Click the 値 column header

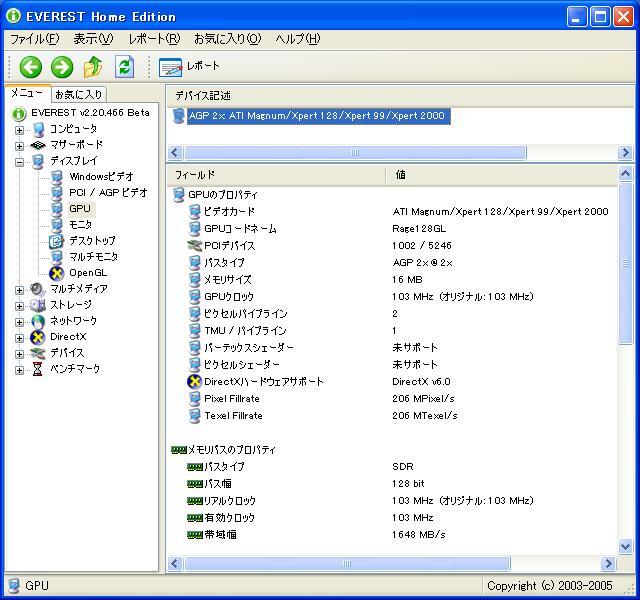501,175
